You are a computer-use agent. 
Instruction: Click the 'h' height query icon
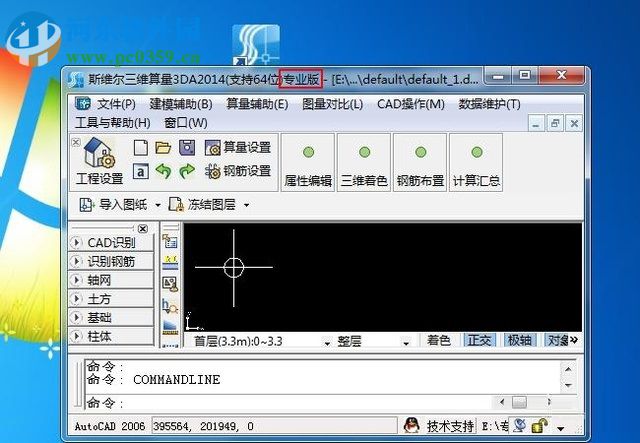click(x=170, y=306)
